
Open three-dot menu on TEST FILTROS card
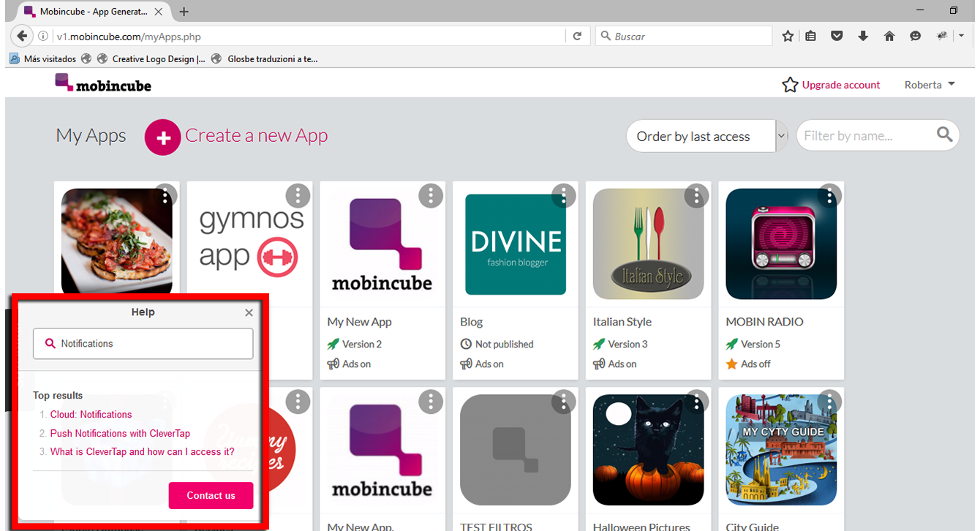tap(564, 401)
